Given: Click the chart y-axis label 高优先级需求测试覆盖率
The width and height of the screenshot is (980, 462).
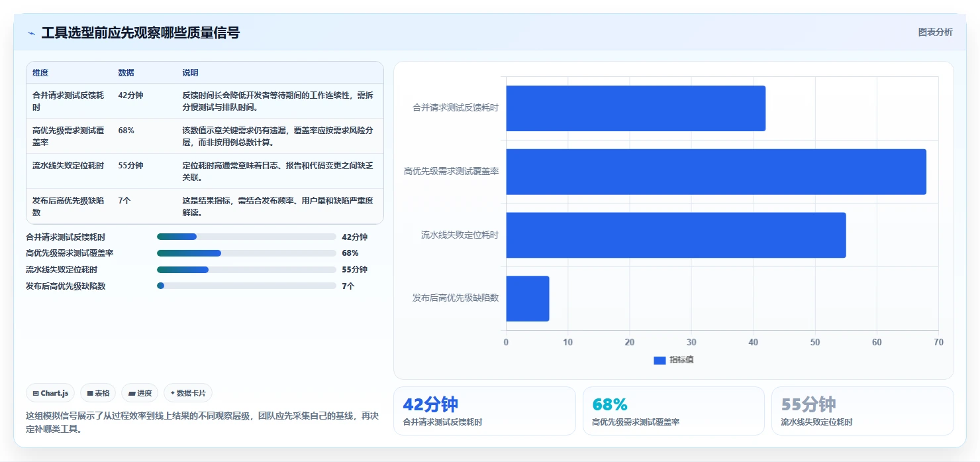Looking at the screenshot, I should tap(452, 171).
